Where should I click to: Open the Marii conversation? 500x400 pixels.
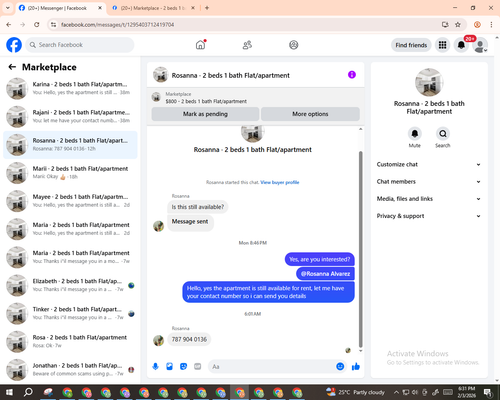click(70, 173)
